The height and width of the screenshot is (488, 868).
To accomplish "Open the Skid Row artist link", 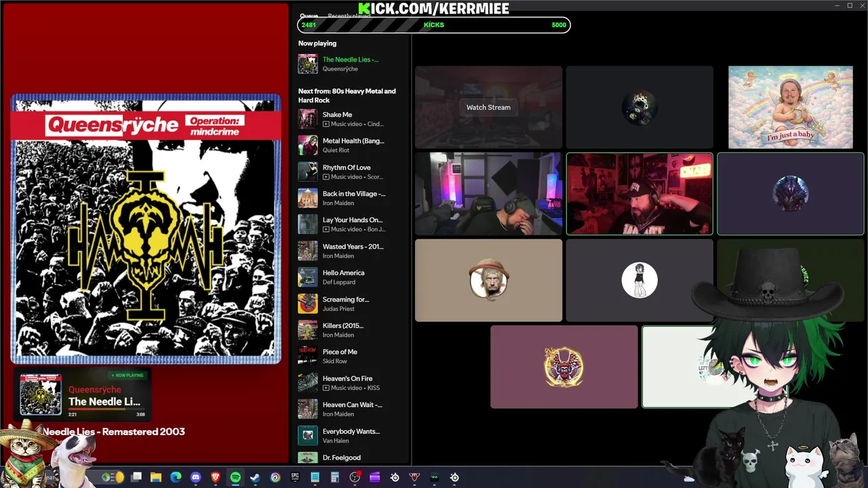I will tap(335, 361).
